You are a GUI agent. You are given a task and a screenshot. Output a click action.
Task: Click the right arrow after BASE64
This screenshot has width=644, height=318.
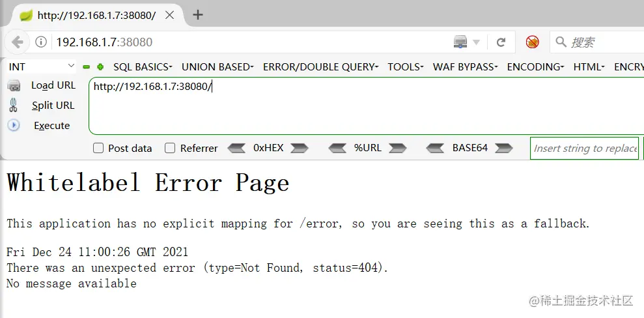pos(504,148)
